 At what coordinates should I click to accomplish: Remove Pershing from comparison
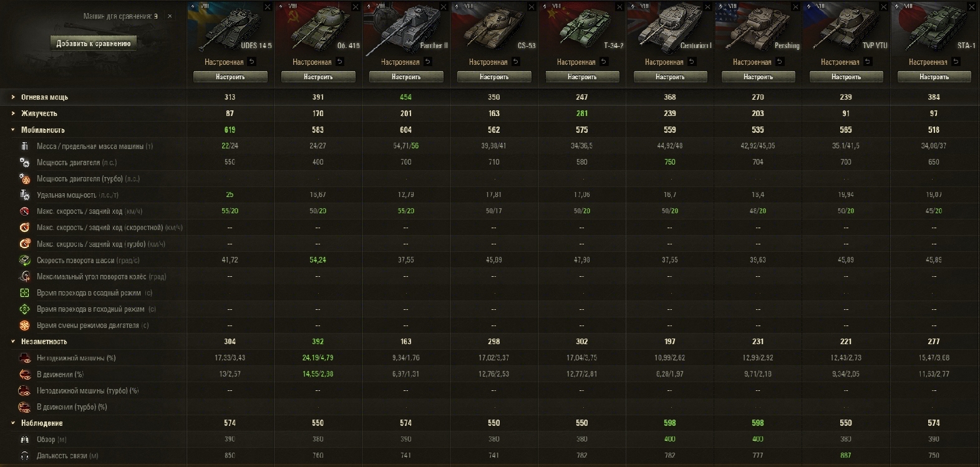(795, 7)
